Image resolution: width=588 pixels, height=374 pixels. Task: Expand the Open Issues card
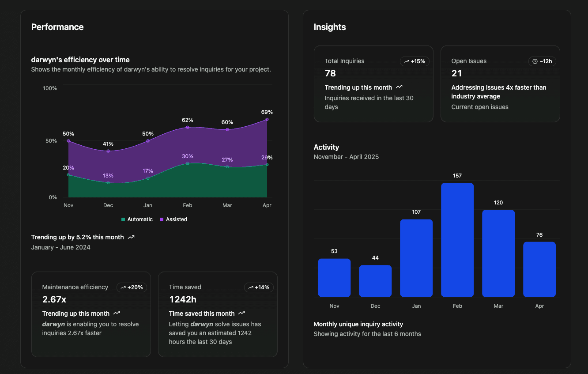coord(500,84)
